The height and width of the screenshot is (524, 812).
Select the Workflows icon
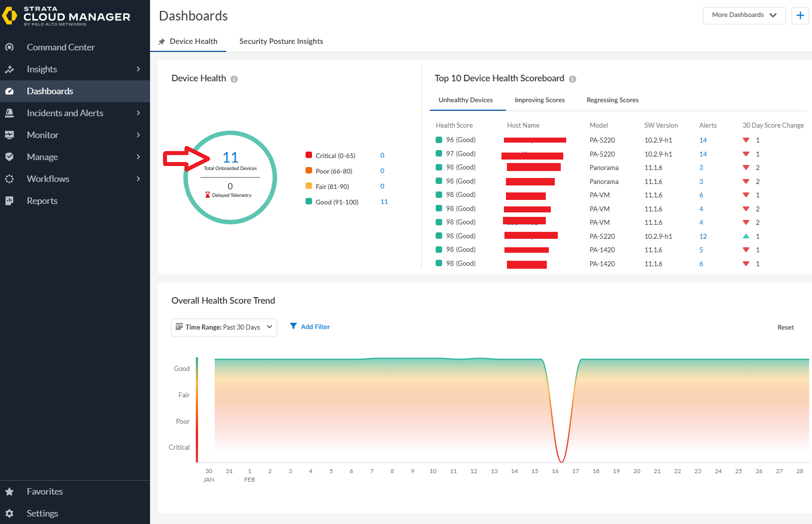click(10, 178)
